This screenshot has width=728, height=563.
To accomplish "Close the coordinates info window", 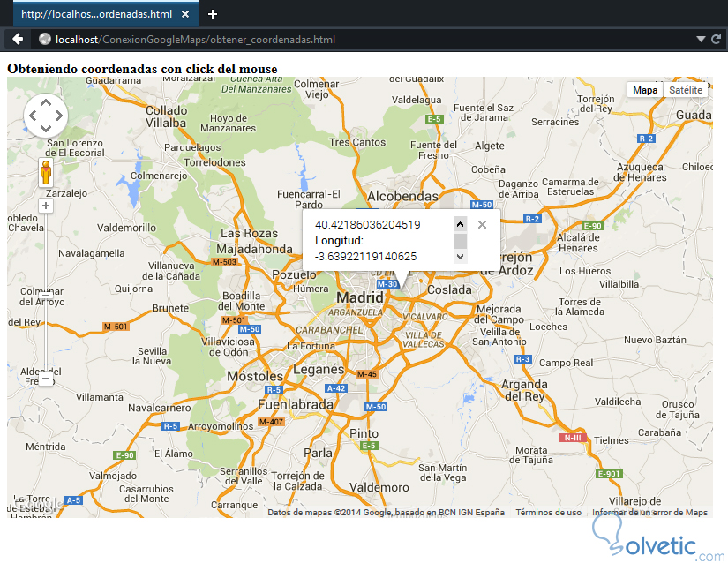I will (482, 225).
